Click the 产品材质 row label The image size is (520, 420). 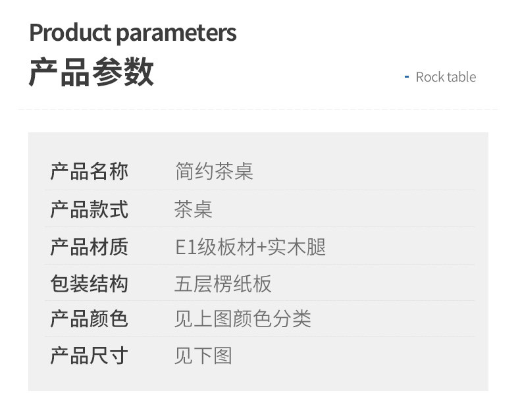point(89,247)
